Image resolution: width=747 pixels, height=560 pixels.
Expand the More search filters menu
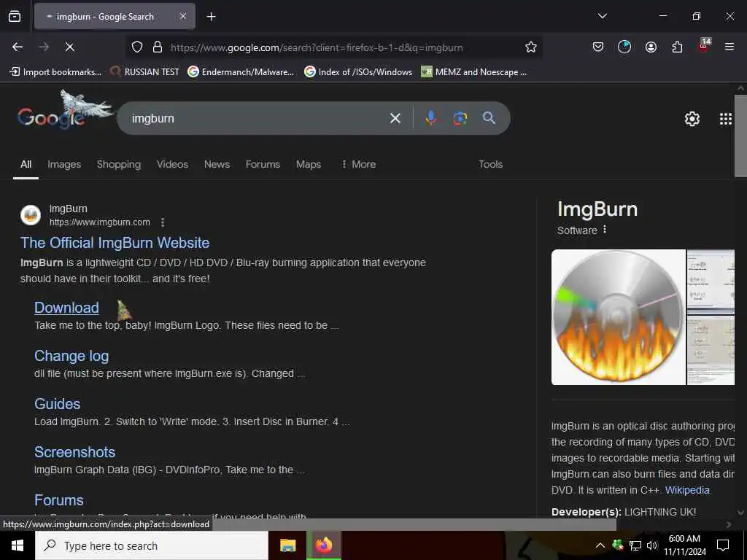(359, 164)
